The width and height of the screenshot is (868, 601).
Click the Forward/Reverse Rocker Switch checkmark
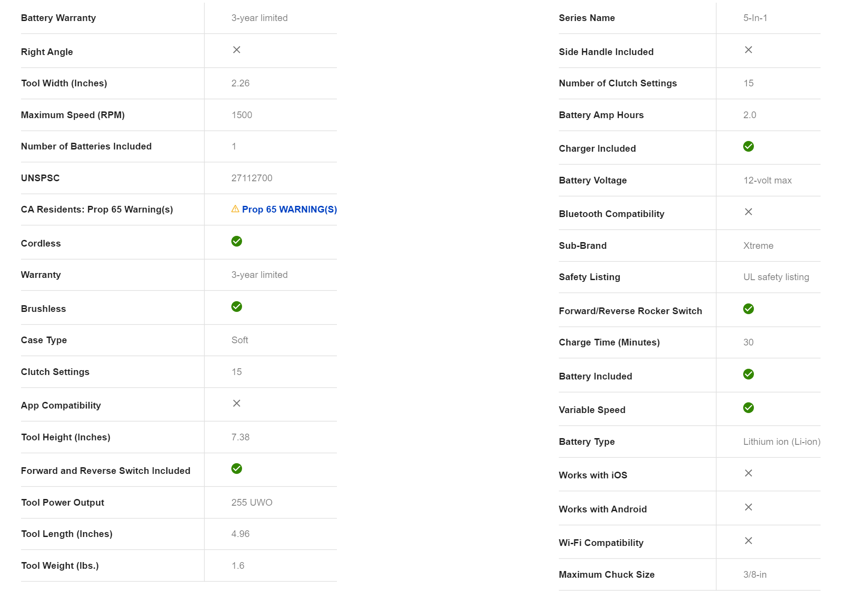tap(749, 309)
